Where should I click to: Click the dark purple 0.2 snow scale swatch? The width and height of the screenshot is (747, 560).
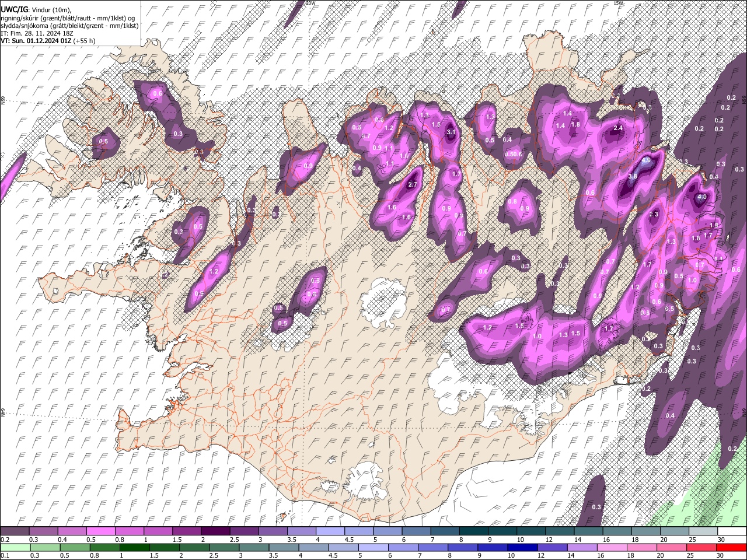[x=15, y=531]
